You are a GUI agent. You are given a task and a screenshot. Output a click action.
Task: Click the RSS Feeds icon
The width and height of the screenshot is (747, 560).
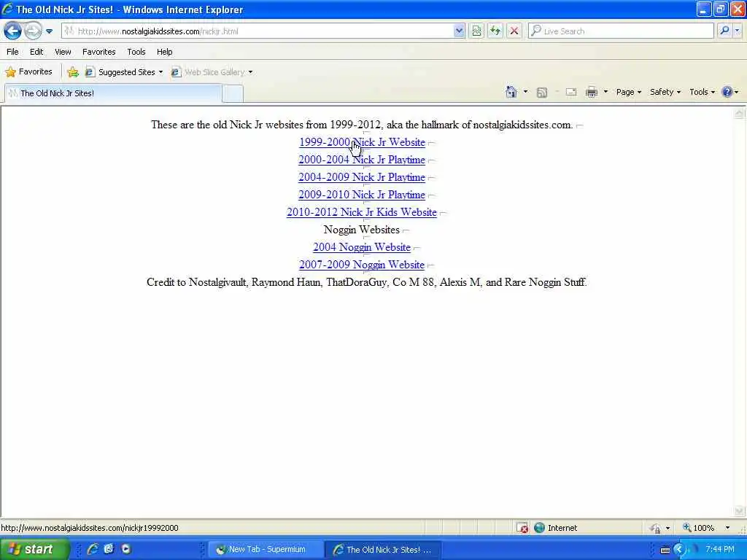coord(542,93)
